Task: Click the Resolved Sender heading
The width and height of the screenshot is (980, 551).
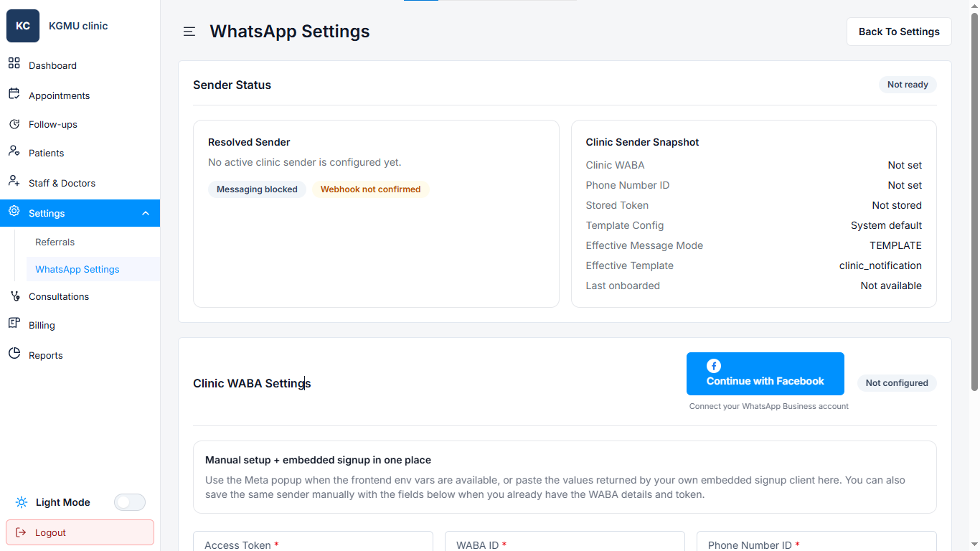Action: (x=249, y=142)
